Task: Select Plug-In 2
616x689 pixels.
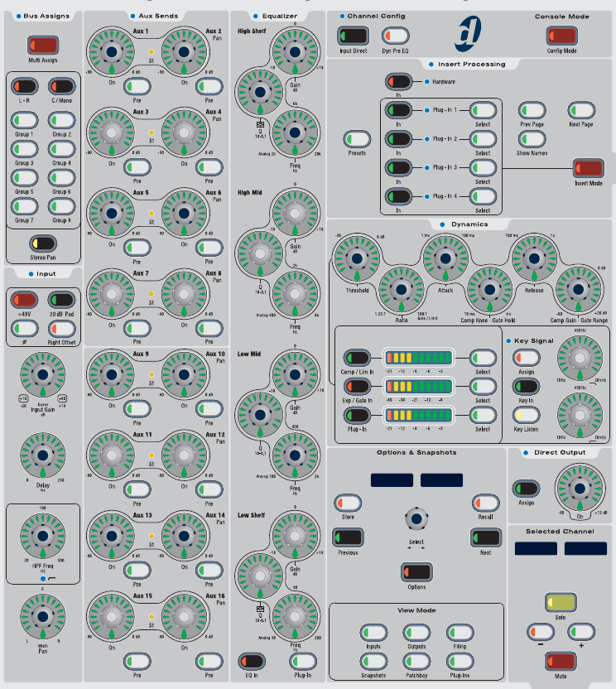Action: (483, 139)
